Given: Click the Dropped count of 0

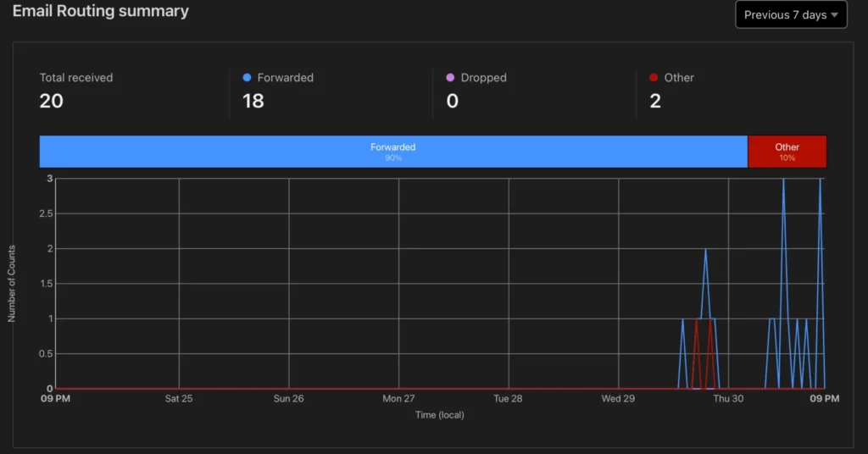Looking at the screenshot, I should (452, 101).
